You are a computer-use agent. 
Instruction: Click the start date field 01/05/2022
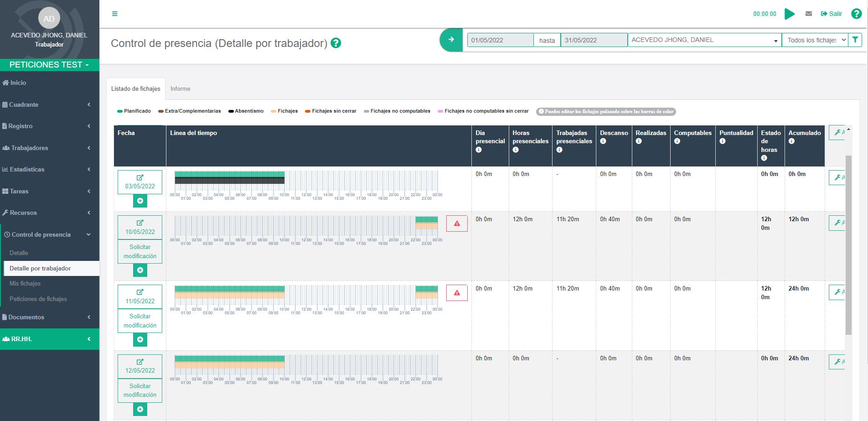[500, 40]
